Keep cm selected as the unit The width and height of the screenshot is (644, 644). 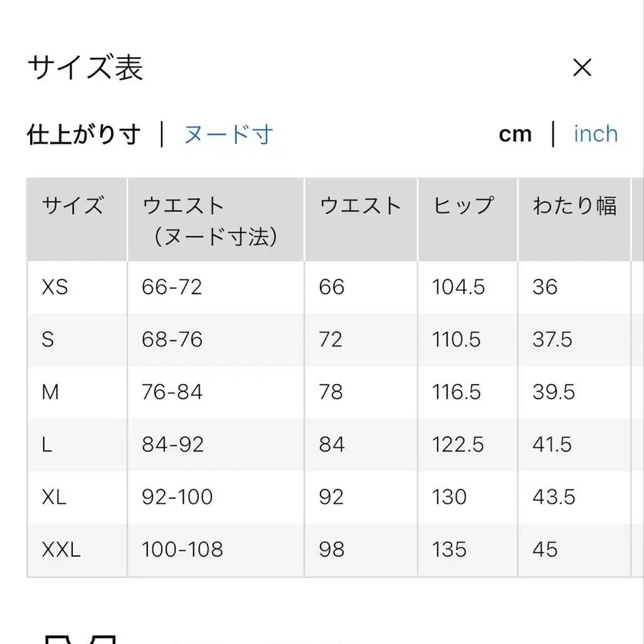tap(515, 134)
